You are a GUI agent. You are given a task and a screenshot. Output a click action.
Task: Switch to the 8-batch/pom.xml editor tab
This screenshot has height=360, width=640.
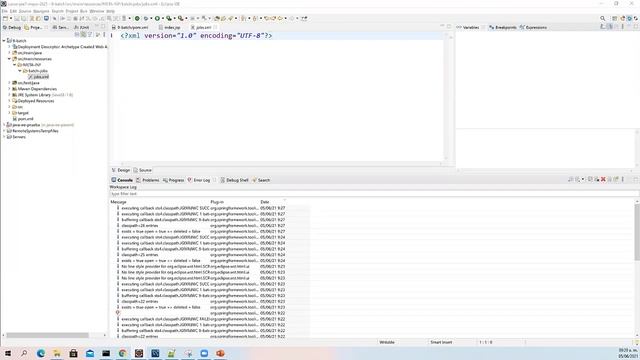pos(130,27)
